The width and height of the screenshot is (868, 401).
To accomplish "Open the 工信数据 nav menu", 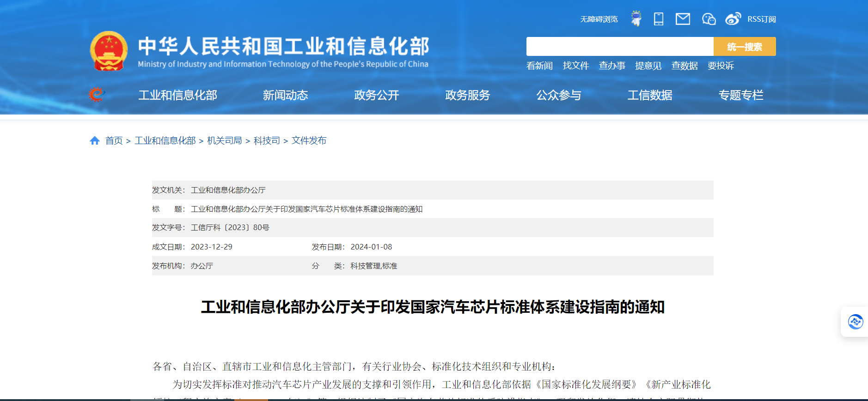I will coord(650,95).
